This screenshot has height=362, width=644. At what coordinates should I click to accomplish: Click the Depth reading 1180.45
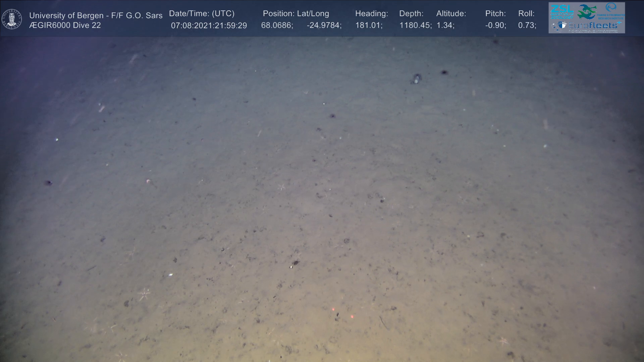click(x=415, y=25)
